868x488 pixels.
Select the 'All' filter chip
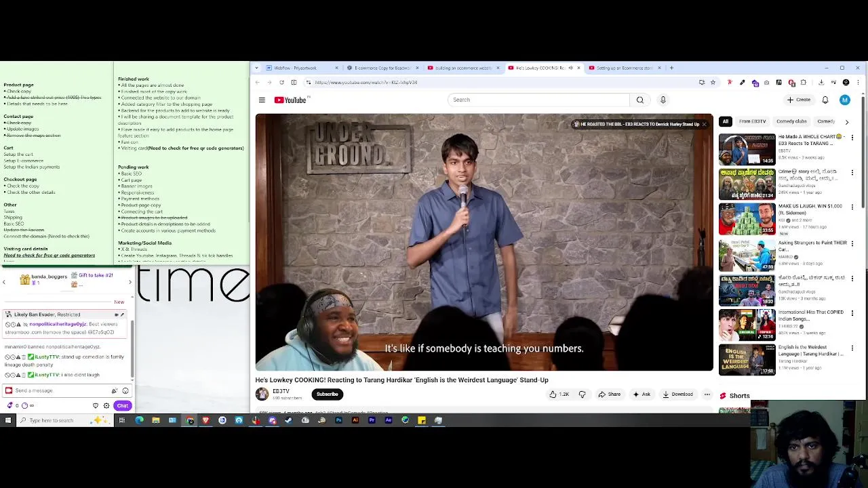click(x=726, y=121)
